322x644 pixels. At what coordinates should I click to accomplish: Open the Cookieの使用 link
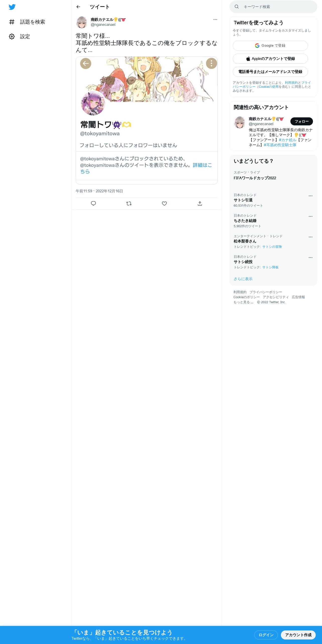point(269,87)
